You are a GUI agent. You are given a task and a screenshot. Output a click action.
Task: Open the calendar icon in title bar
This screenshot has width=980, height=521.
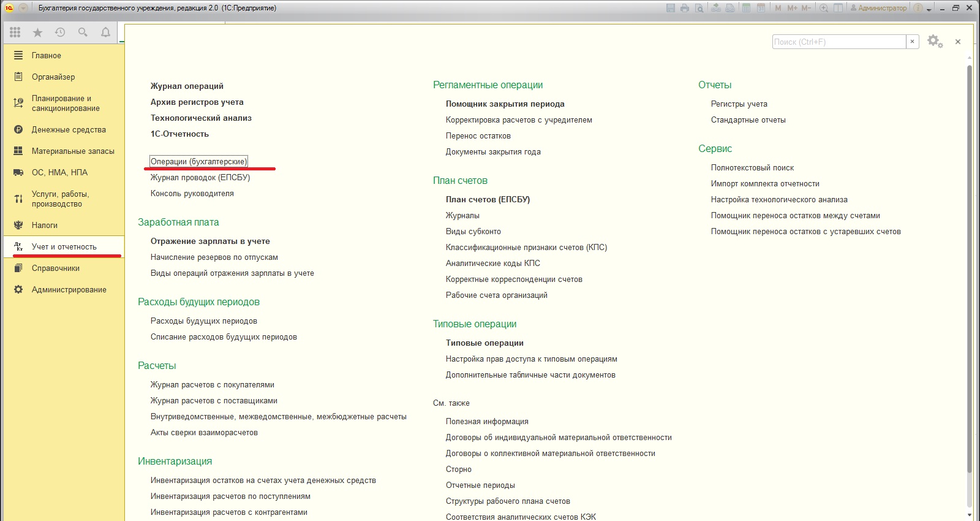pos(761,8)
